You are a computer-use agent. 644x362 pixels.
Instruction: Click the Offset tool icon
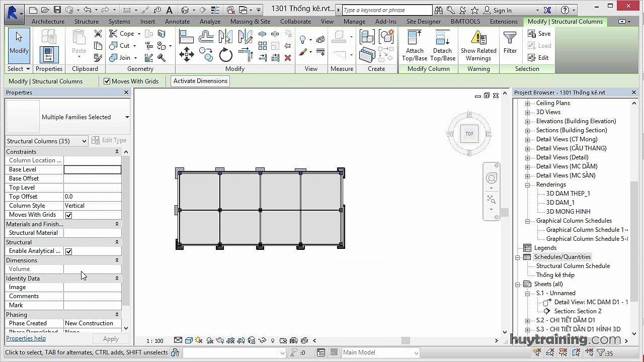tap(206, 37)
